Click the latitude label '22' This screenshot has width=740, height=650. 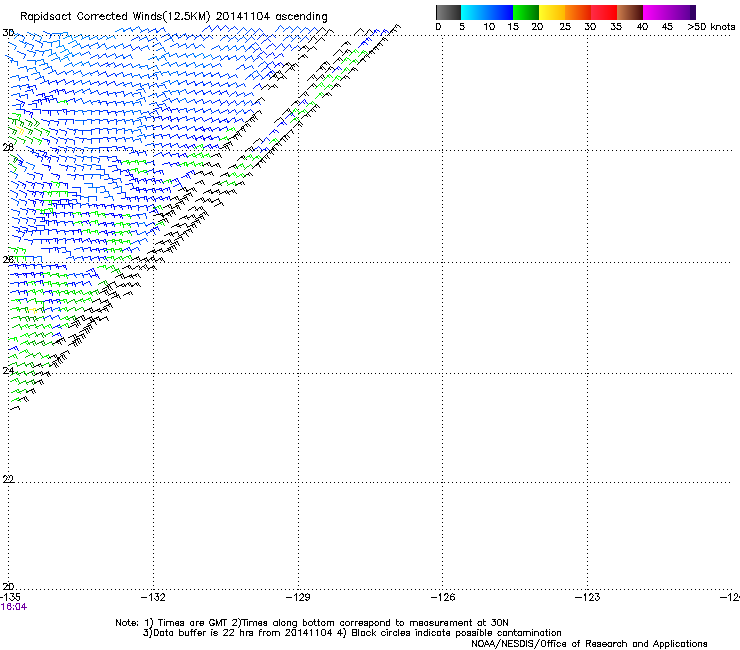[8, 479]
